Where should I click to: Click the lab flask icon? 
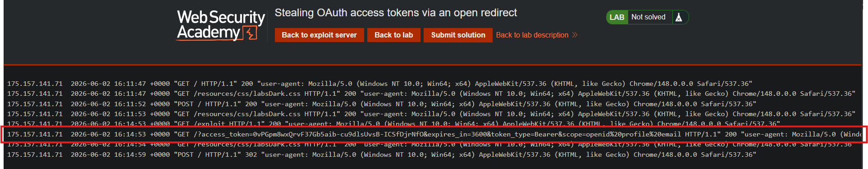click(x=679, y=17)
